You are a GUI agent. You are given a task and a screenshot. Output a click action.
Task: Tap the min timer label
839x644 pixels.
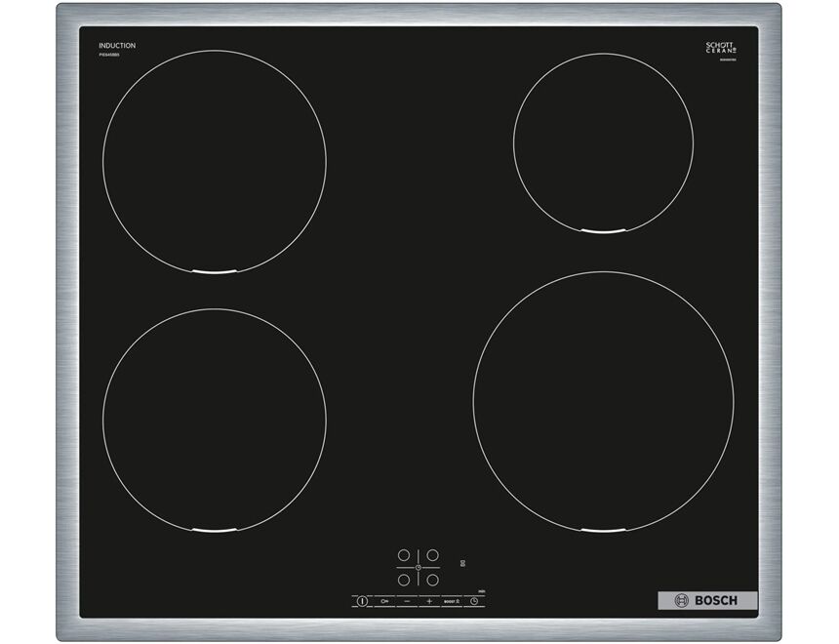(481, 591)
